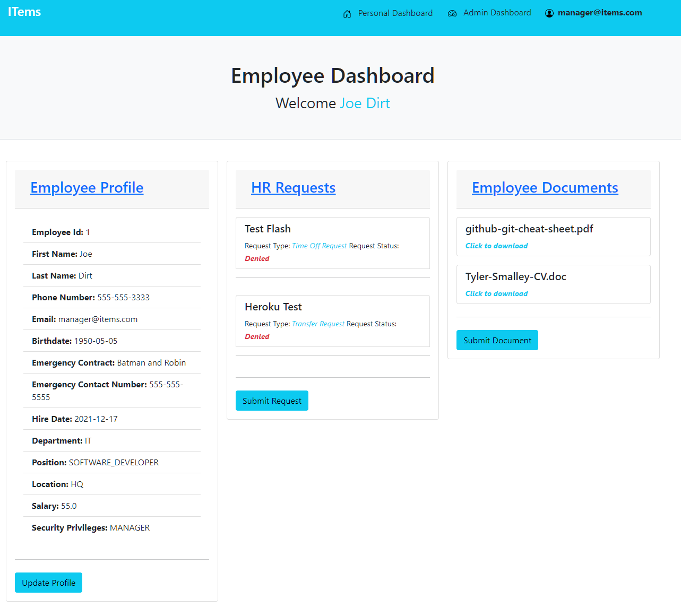Click the Joe Dirt name in welcome header
This screenshot has height=616, width=681.
pyautogui.click(x=365, y=103)
